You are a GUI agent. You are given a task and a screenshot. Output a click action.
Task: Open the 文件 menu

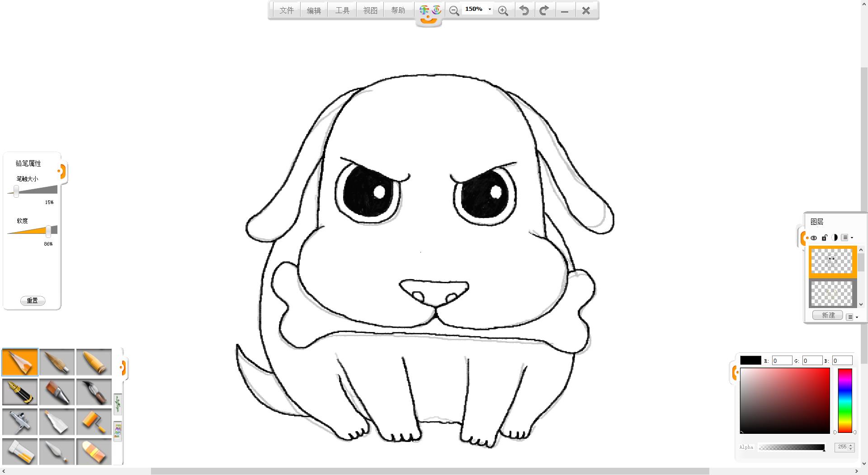tap(287, 10)
